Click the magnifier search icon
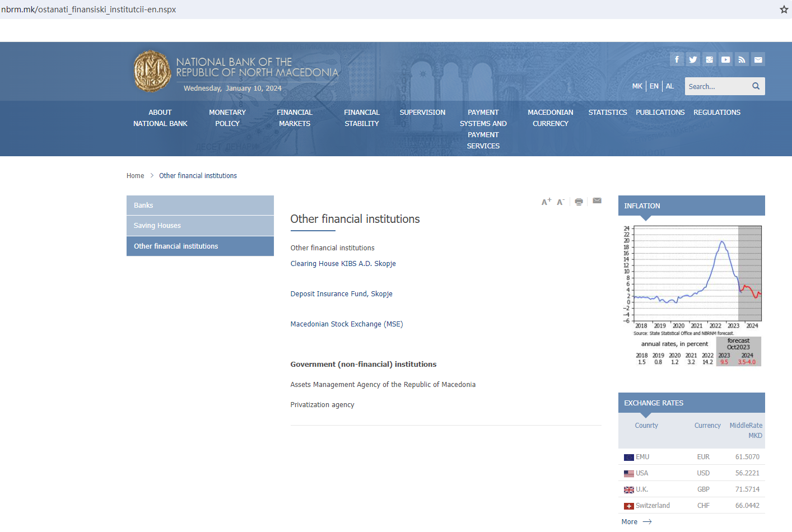Viewport: 792px width, 532px height. (756, 86)
